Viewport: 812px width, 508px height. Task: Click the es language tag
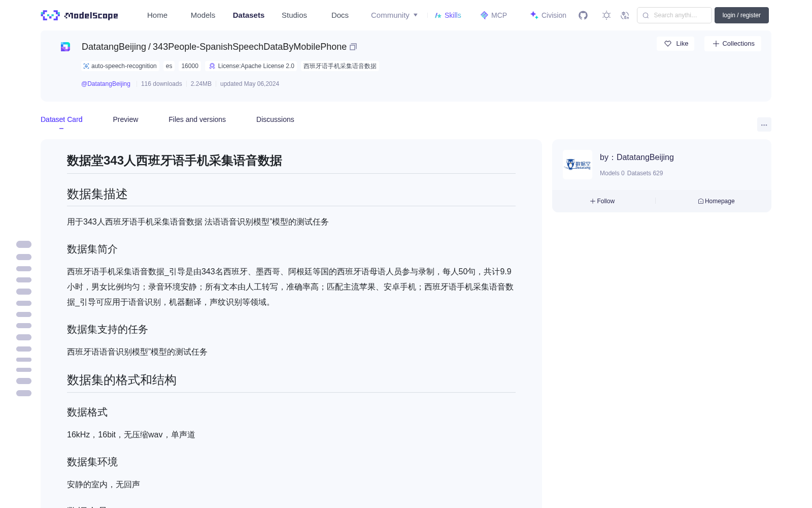tap(169, 66)
